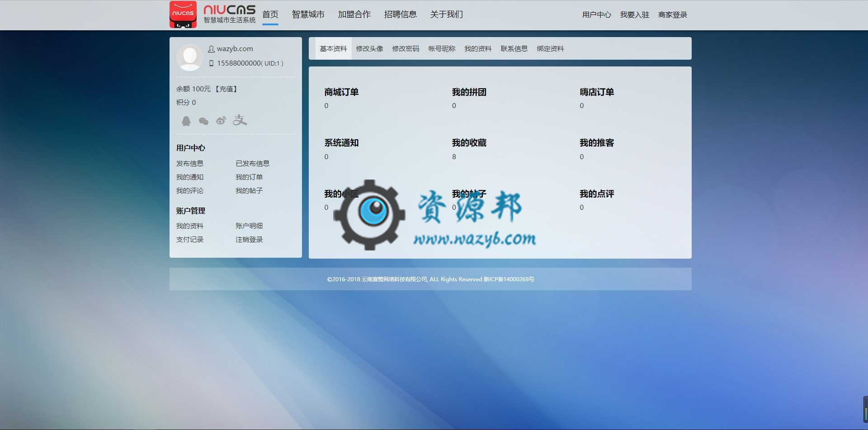This screenshot has width=868, height=430.
Task: Click the 注销登录 logout link
Action: (249, 240)
